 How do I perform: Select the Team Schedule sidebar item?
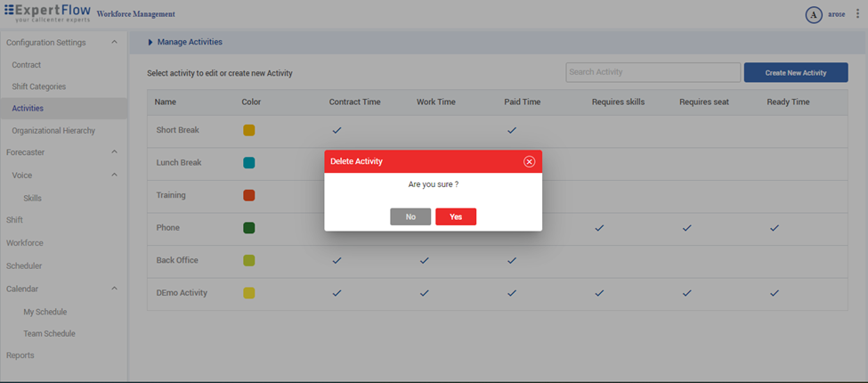point(49,334)
